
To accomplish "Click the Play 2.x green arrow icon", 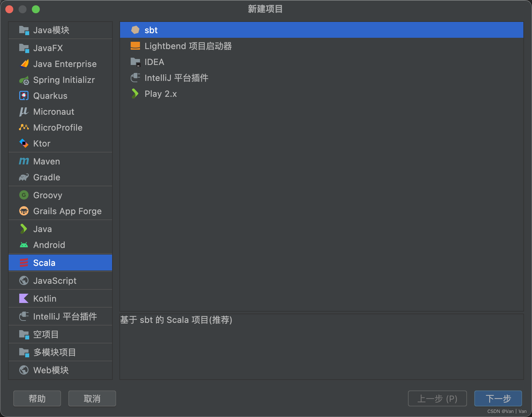I will (x=135, y=93).
